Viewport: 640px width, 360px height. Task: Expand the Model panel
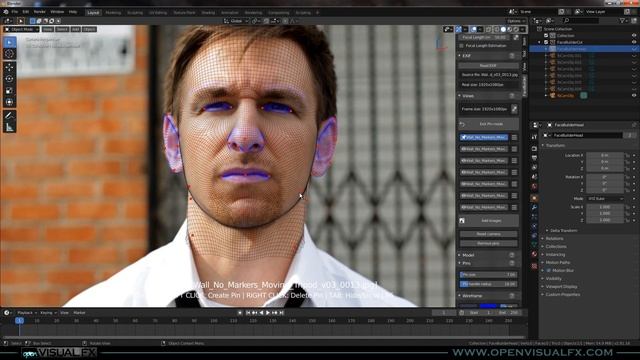pyautogui.click(x=460, y=255)
